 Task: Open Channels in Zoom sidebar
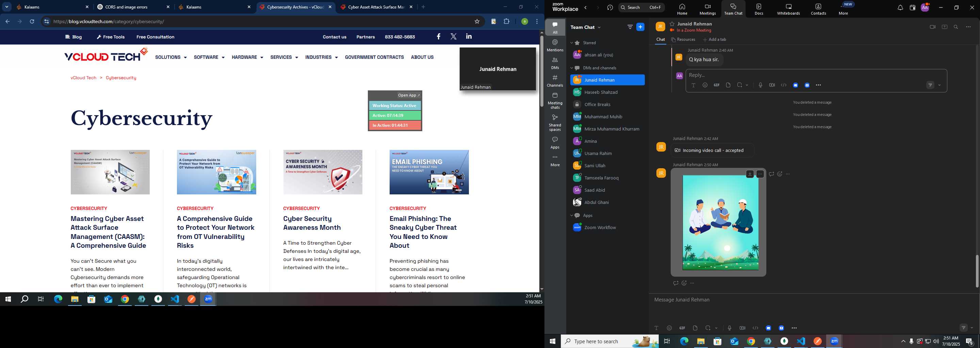555,81
